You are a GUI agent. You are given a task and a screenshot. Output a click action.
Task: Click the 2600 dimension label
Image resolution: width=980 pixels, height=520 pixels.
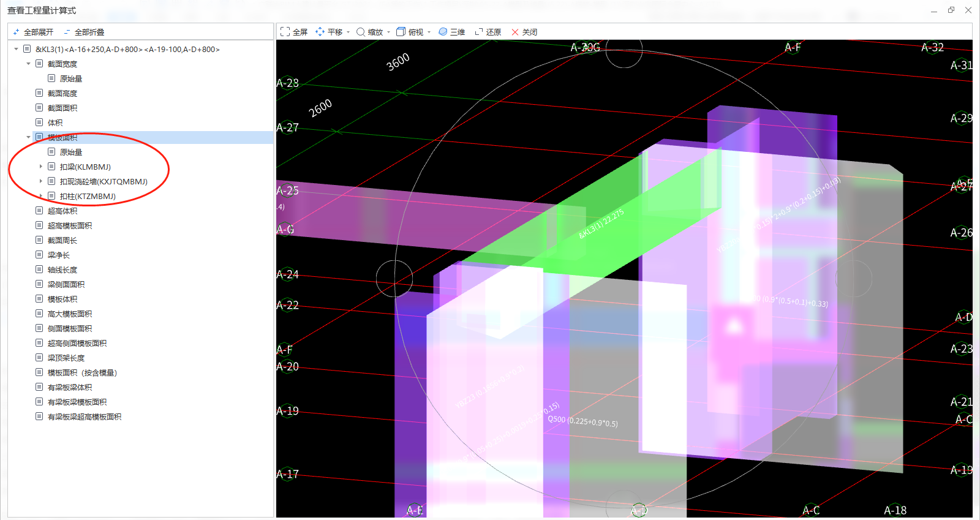pyautogui.click(x=320, y=108)
